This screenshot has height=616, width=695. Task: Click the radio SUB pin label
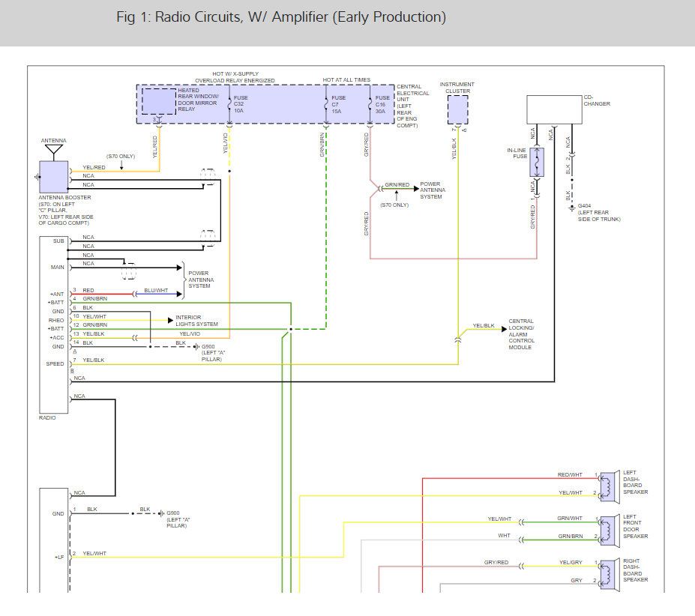(58, 241)
